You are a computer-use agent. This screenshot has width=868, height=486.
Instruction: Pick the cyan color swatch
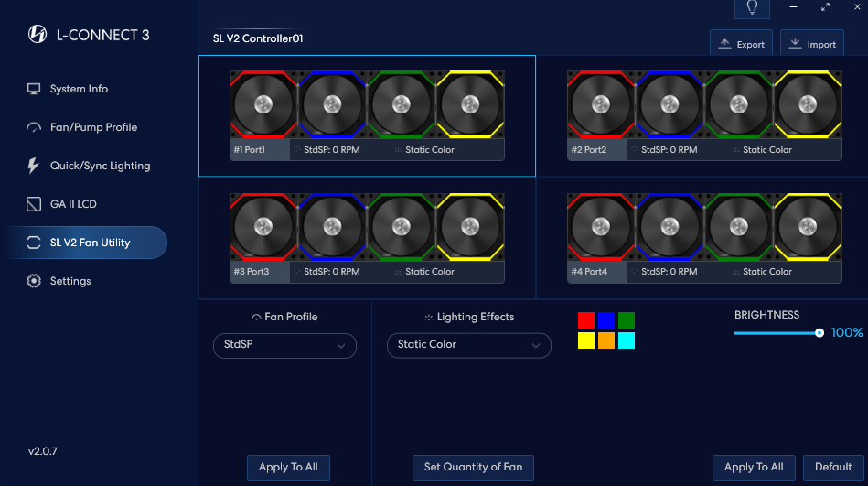click(627, 340)
